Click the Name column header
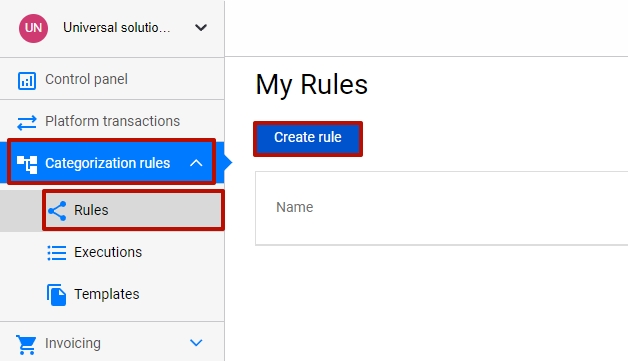Screen dimensions: 628x361 pos(294,207)
